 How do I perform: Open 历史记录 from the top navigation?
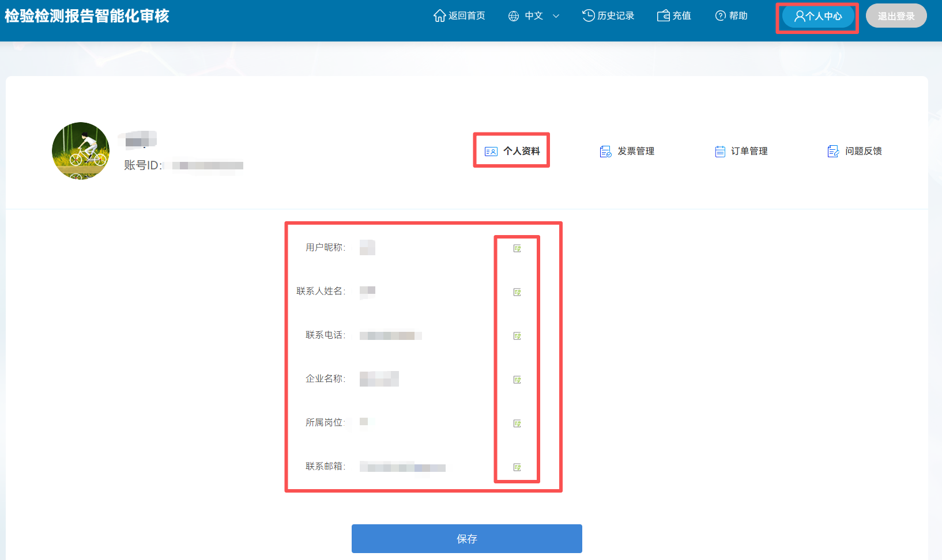pyautogui.click(x=608, y=16)
